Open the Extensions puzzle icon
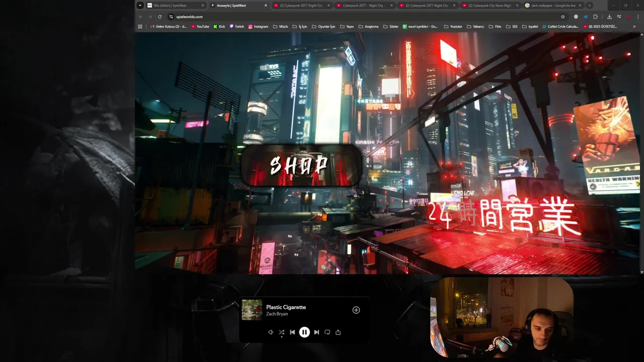The height and width of the screenshot is (362, 644). [x=595, y=17]
